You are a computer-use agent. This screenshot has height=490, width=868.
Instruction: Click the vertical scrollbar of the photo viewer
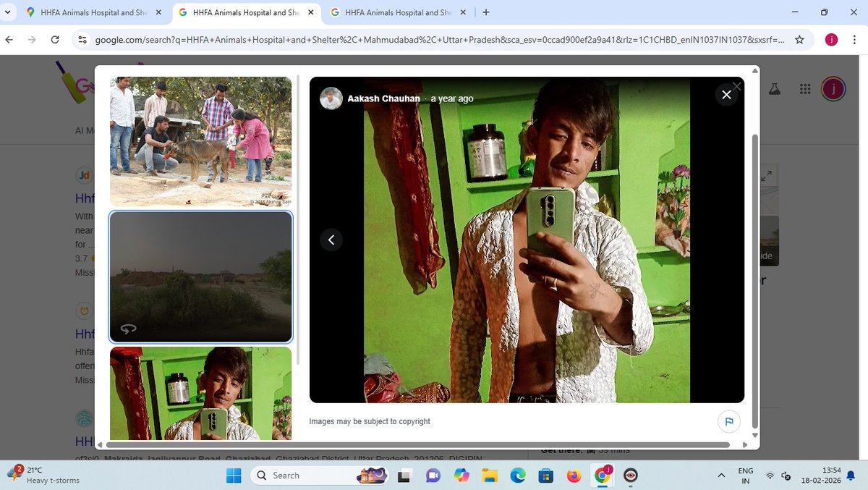click(756, 280)
